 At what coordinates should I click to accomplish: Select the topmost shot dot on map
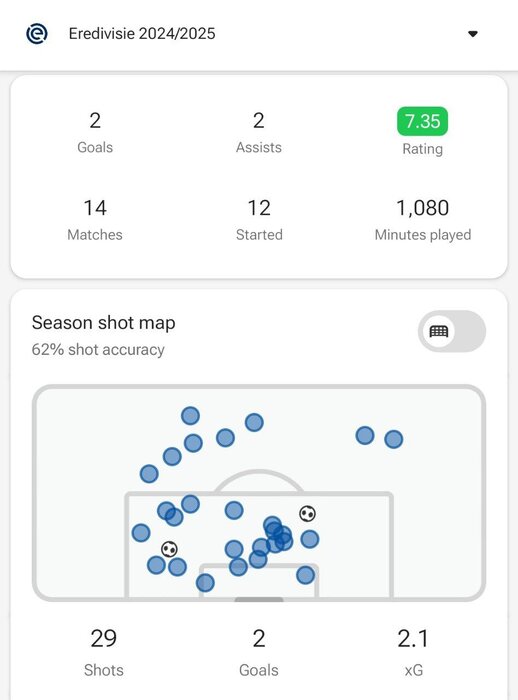190,416
